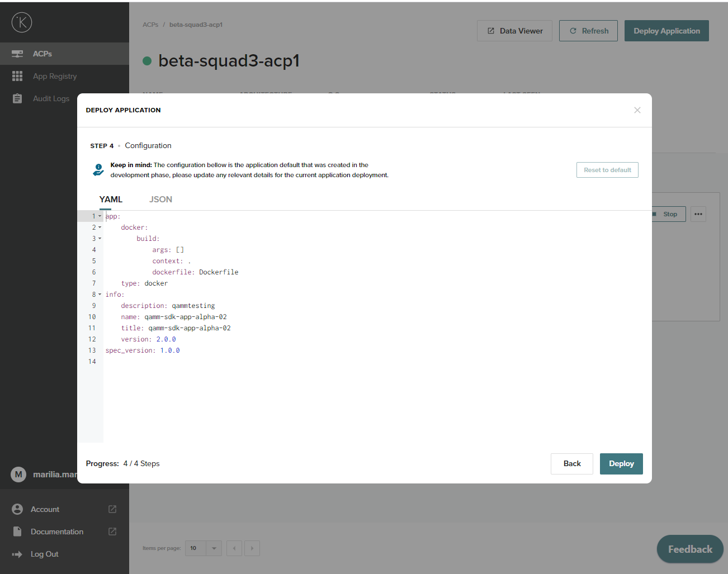The image size is (728, 574).
Task: Open the App Registry grid icon
Action: pyautogui.click(x=17, y=76)
